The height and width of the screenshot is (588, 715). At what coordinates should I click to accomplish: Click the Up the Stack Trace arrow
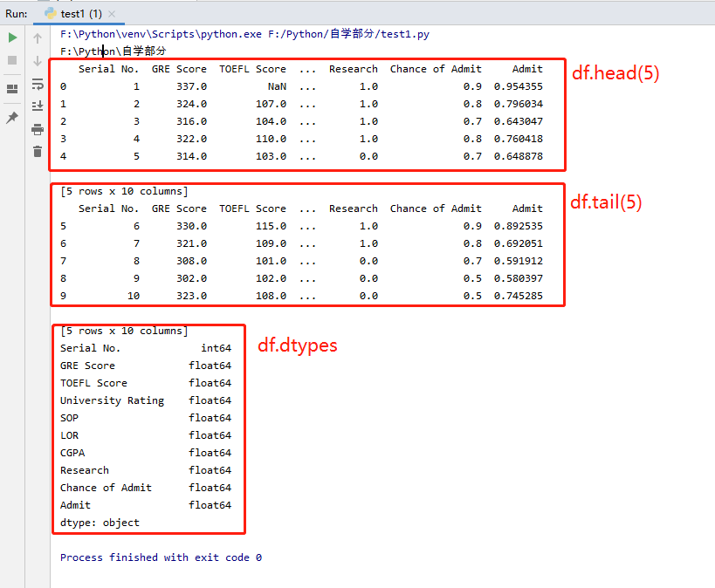point(37,38)
